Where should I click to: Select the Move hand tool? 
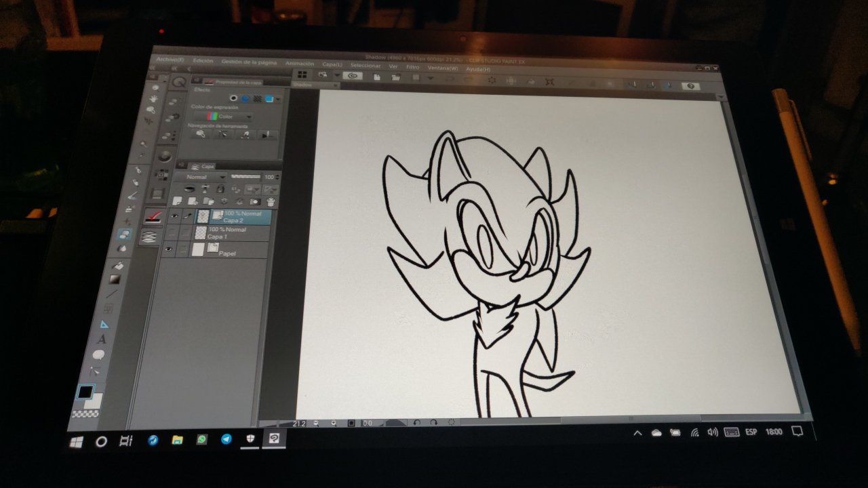pos(153,98)
